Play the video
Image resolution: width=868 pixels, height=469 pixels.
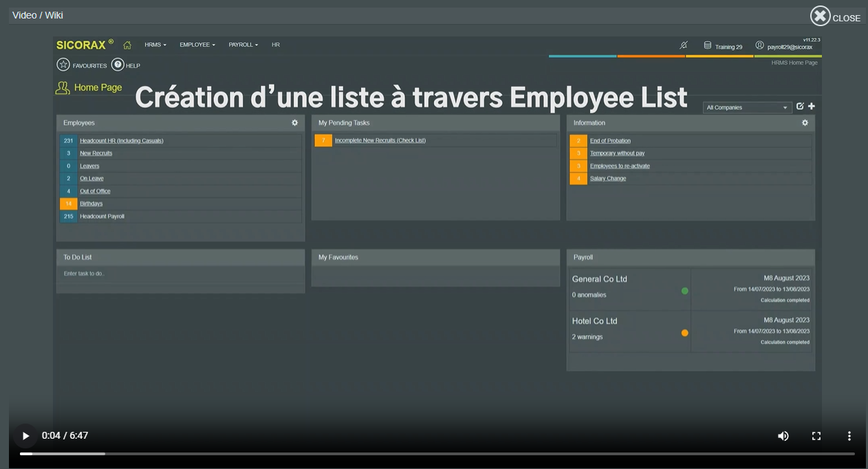pyautogui.click(x=25, y=436)
